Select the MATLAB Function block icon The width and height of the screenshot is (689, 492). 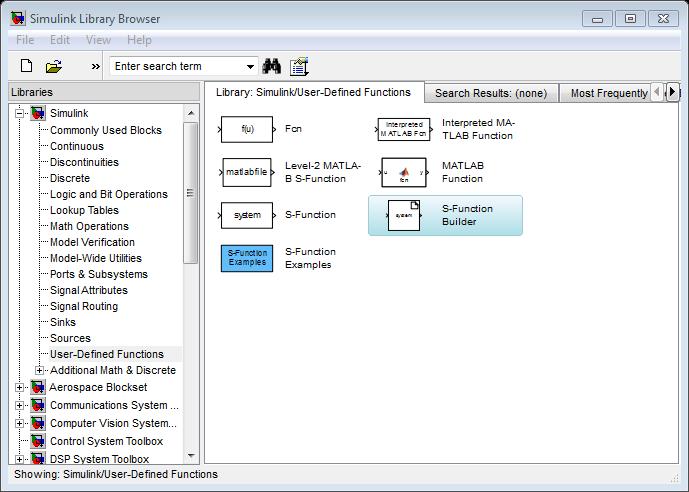click(404, 172)
